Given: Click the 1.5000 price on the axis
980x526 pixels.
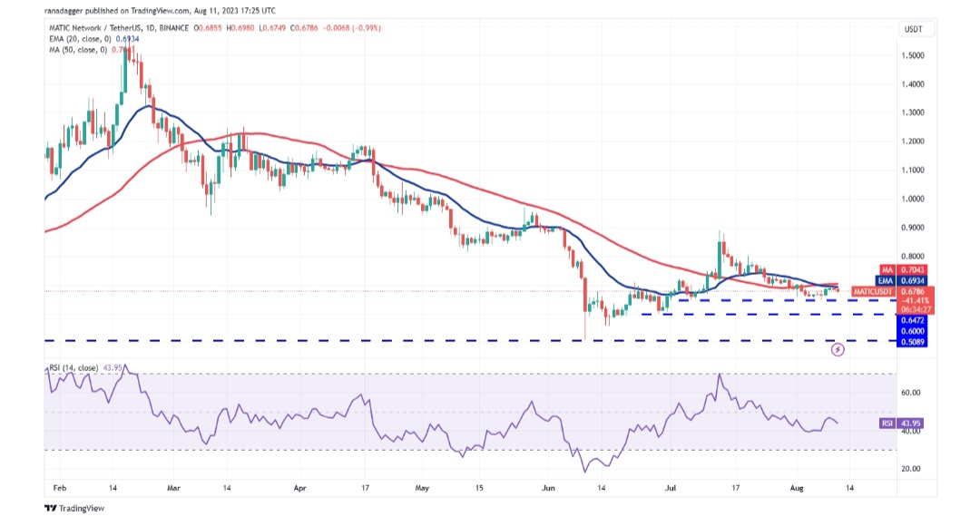Looking at the screenshot, I should [x=912, y=55].
